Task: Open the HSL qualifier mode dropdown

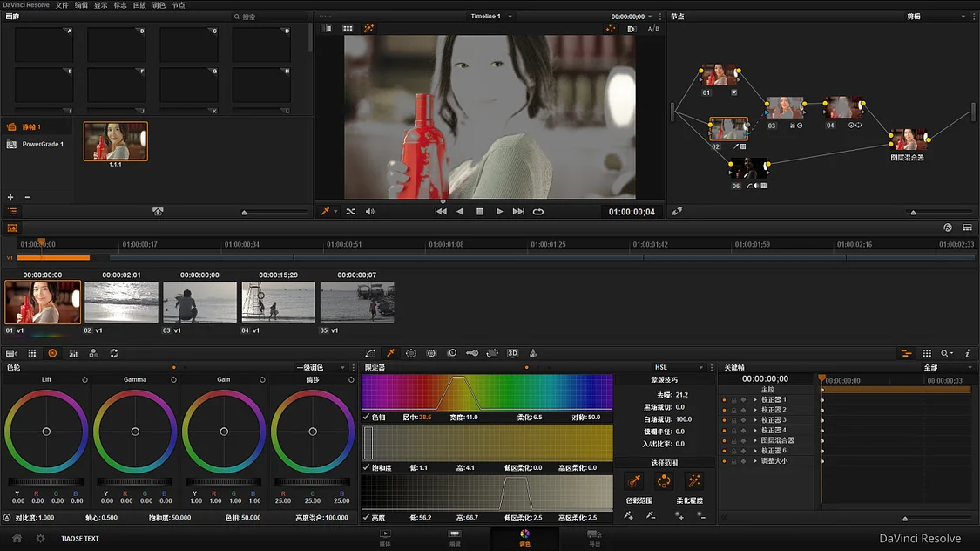Action: [x=680, y=368]
